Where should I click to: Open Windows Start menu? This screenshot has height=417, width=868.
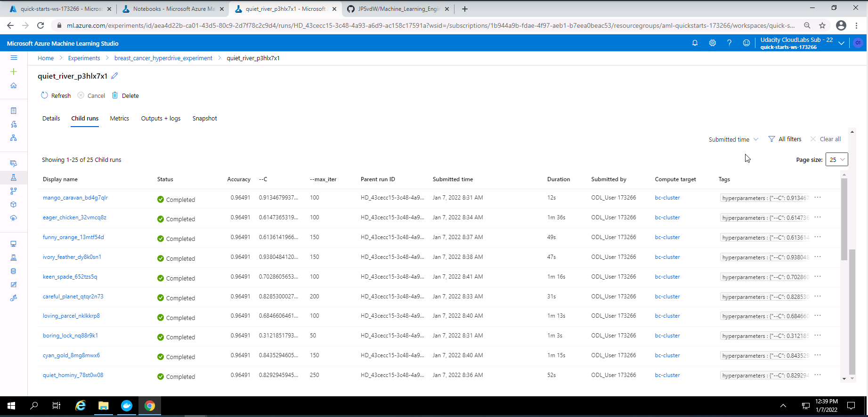[x=11, y=406]
